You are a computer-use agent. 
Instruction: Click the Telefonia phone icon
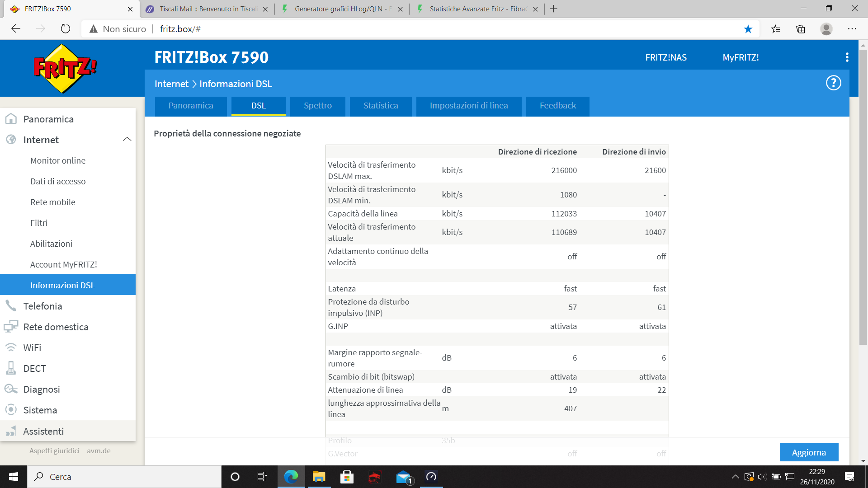pyautogui.click(x=11, y=306)
